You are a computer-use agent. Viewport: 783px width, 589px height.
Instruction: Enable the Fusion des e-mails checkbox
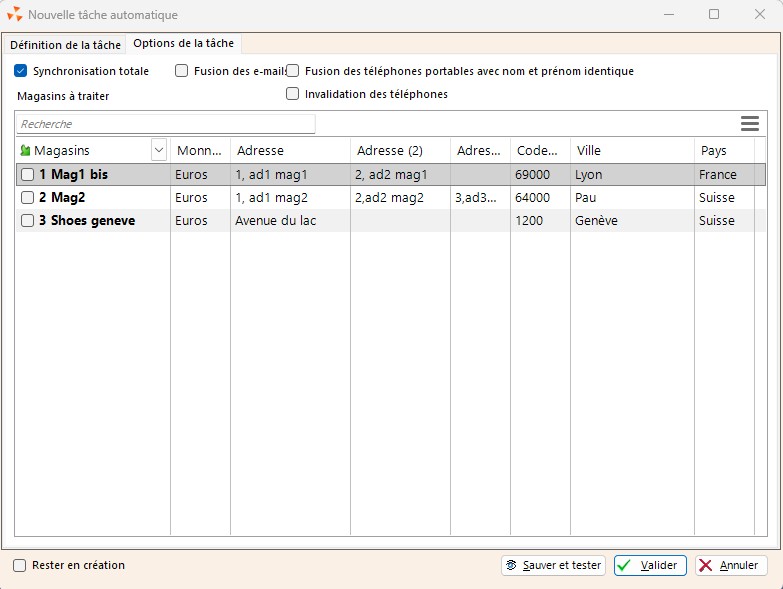point(181,71)
